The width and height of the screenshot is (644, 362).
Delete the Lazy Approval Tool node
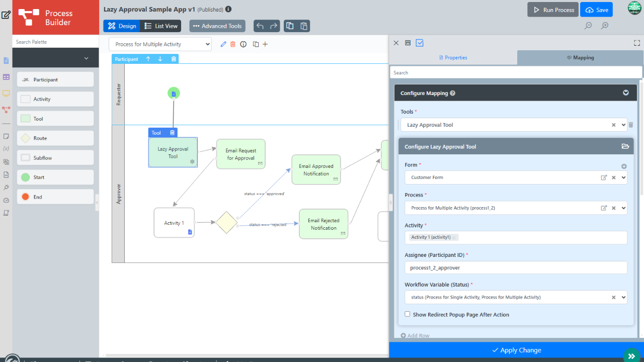click(x=172, y=133)
